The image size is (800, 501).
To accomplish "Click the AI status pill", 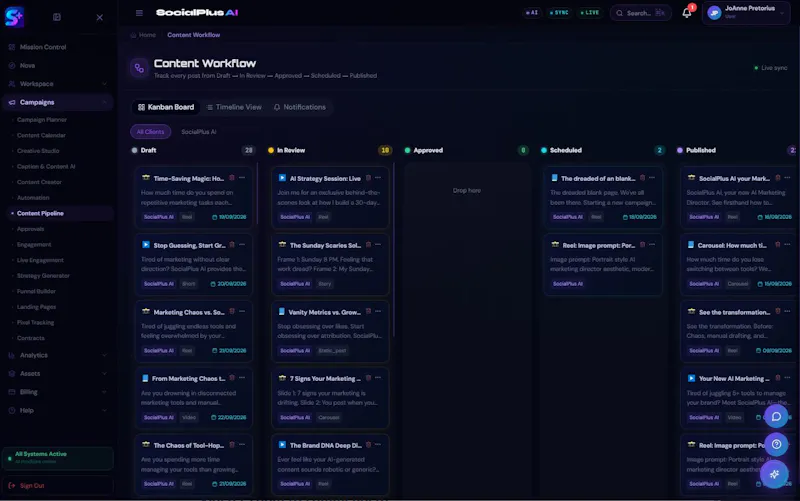I will tap(532, 13).
